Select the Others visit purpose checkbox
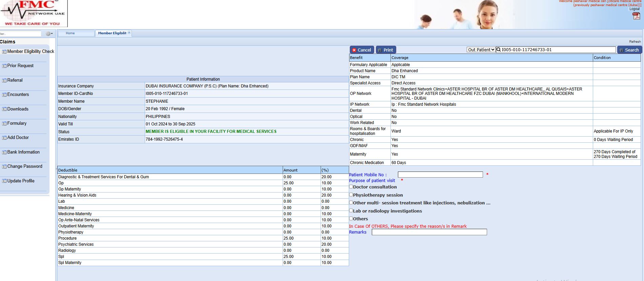 [x=351, y=219]
